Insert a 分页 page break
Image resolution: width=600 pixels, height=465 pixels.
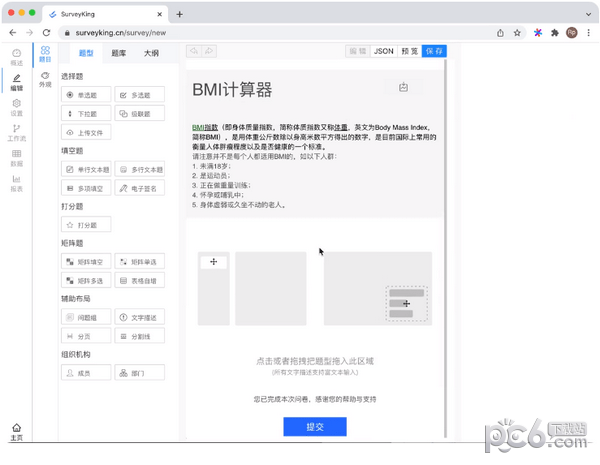pos(86,336)
